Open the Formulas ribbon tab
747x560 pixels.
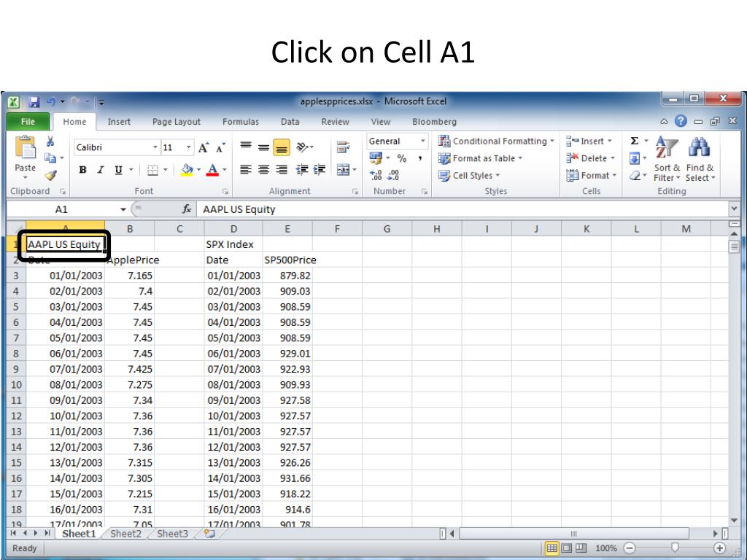click(241, 122)
